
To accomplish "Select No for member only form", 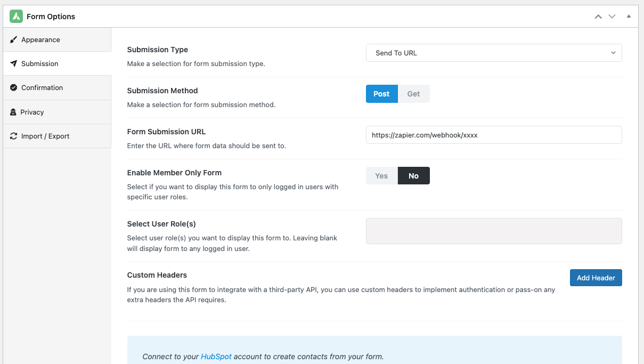I will 413,176.
